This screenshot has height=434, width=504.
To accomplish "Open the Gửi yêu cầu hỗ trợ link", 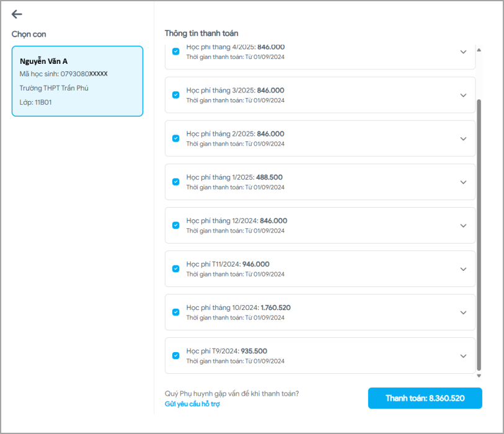I will [192, 404].
